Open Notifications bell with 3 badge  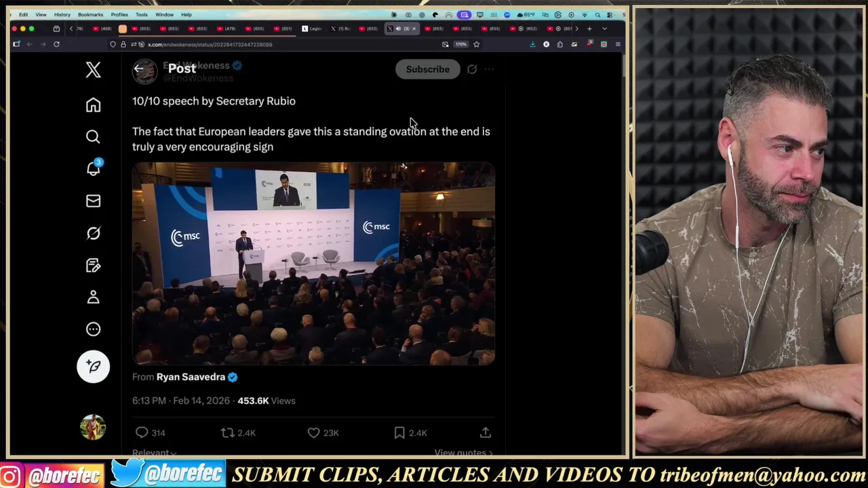[x=94, y=167]
